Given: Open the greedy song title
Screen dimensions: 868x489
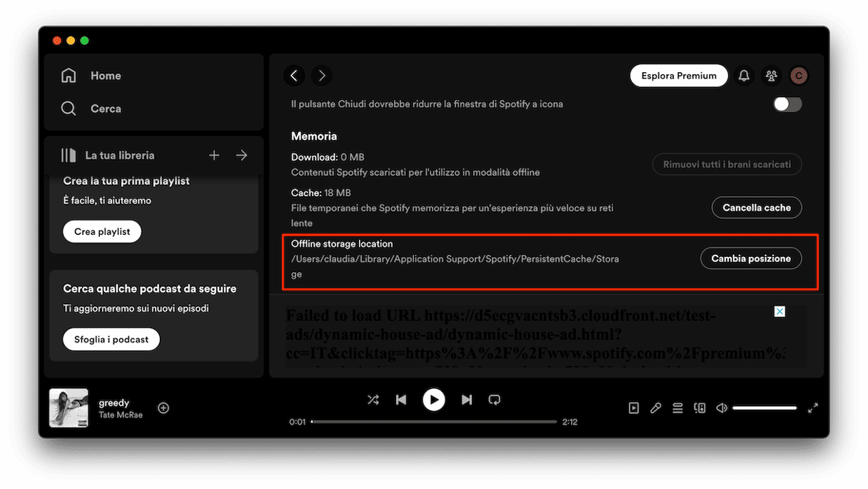Looking at the screenshot, I should (114, 403).
